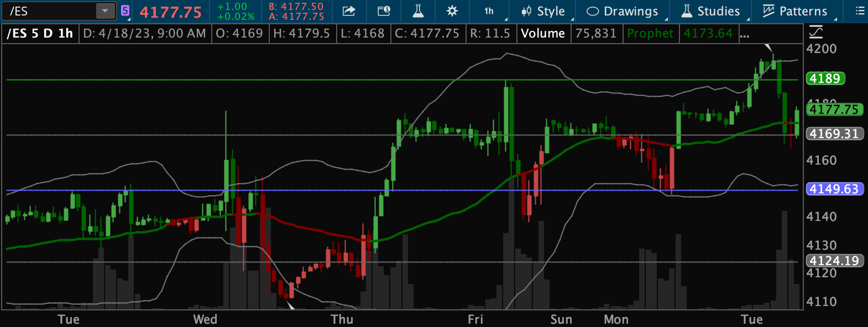Select the purple 4149.63 price level bubble
Image resolution: width=868 pixels, height=327 pixels.
(835, 189)
